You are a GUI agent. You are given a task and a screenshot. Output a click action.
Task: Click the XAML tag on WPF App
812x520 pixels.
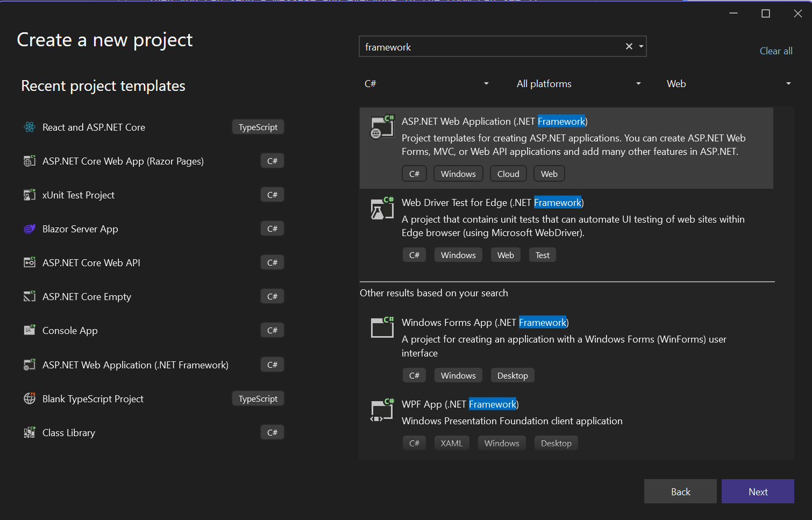click(x=452, y=444)
